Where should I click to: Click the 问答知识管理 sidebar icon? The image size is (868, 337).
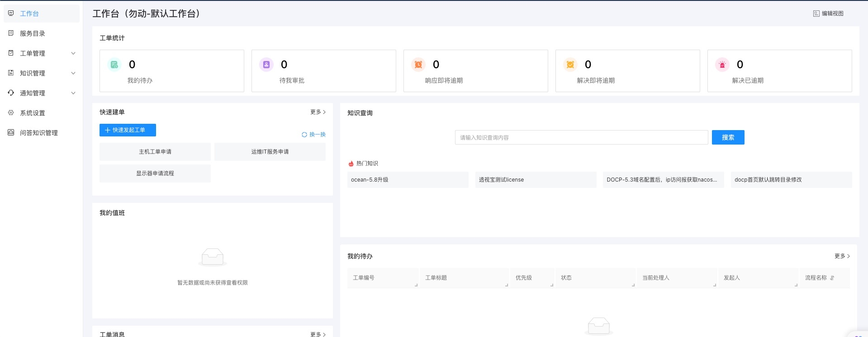point(11,132)
